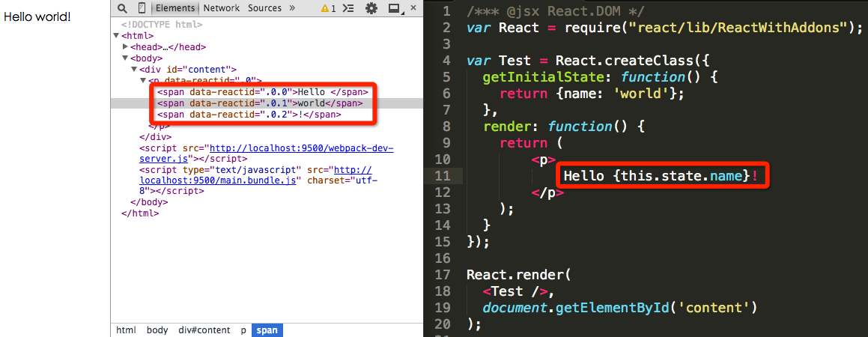Image resolution: width=868 pixels, height=337 pixels.
Task: Show the console drawer icon
Action: tap(348, 8)
